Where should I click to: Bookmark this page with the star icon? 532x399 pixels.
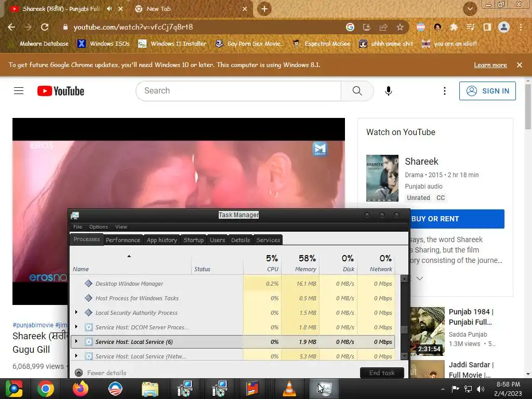pyautogui.click(x=400, y=27)
